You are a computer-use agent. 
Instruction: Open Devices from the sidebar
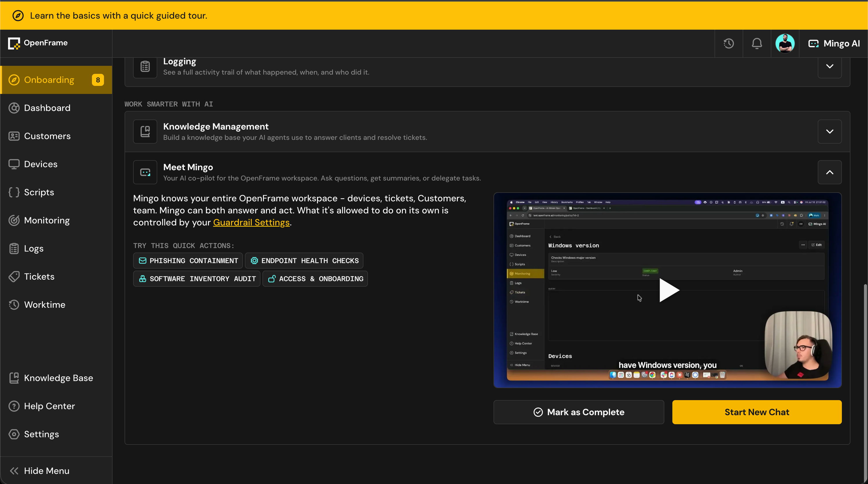click(x=56, y=164)
